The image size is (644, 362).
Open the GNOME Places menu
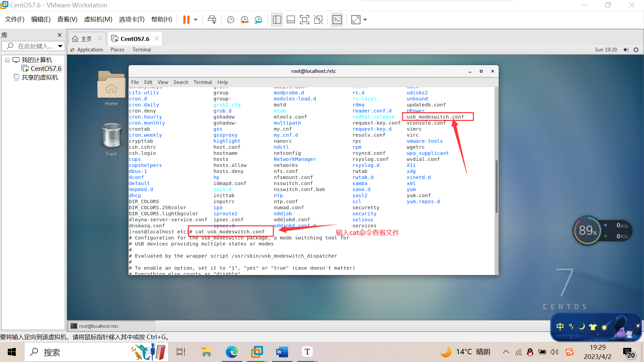coord(117,49)
